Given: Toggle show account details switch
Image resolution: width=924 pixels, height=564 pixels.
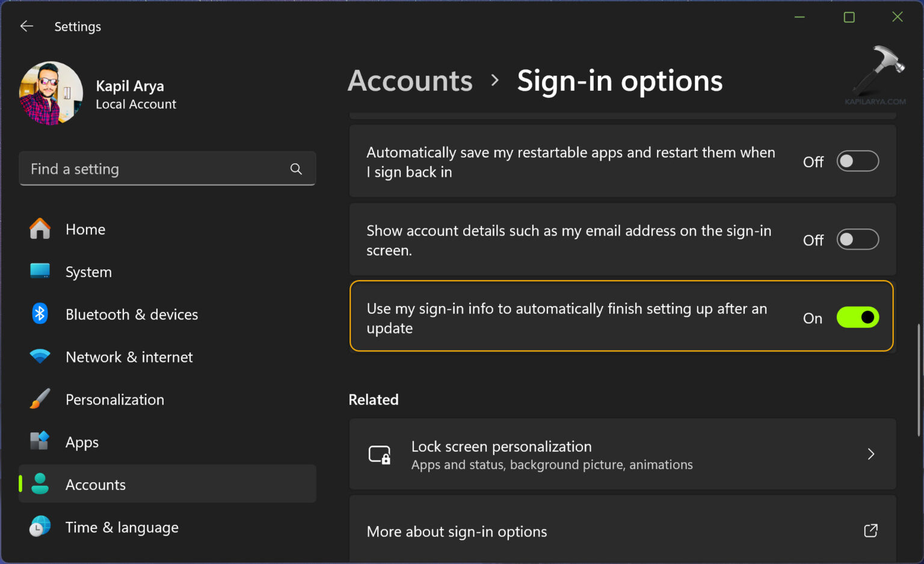Looking at the screenshot, I should 858,239.
